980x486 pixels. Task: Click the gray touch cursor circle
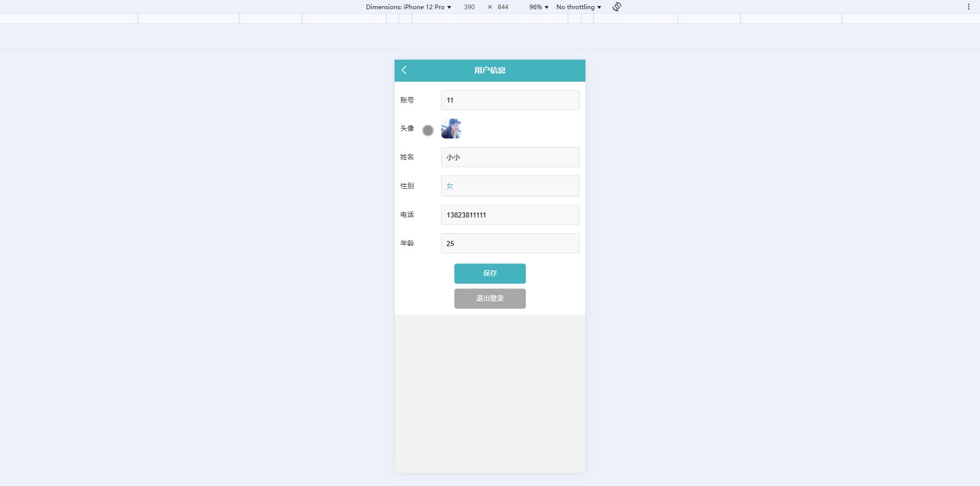tap(428, 131)
